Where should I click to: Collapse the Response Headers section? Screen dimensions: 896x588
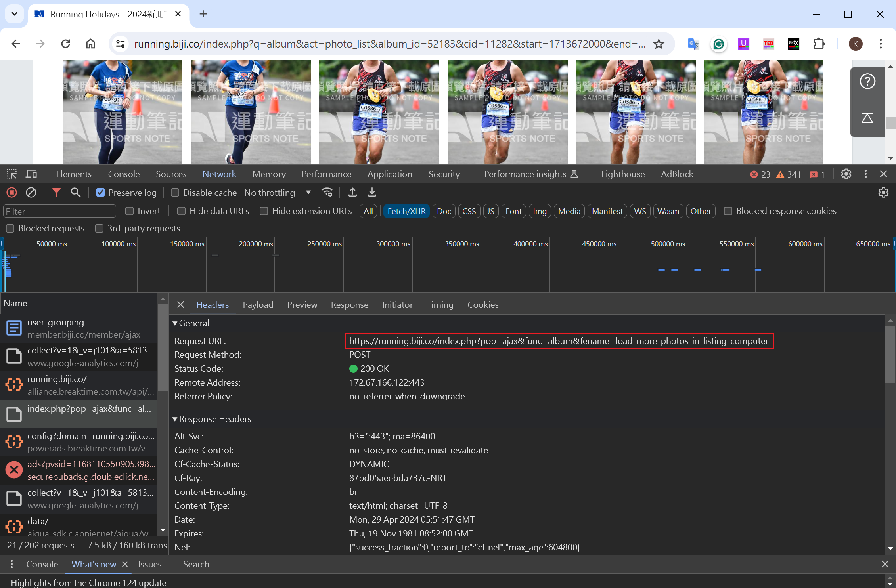(x=175, y=419)
